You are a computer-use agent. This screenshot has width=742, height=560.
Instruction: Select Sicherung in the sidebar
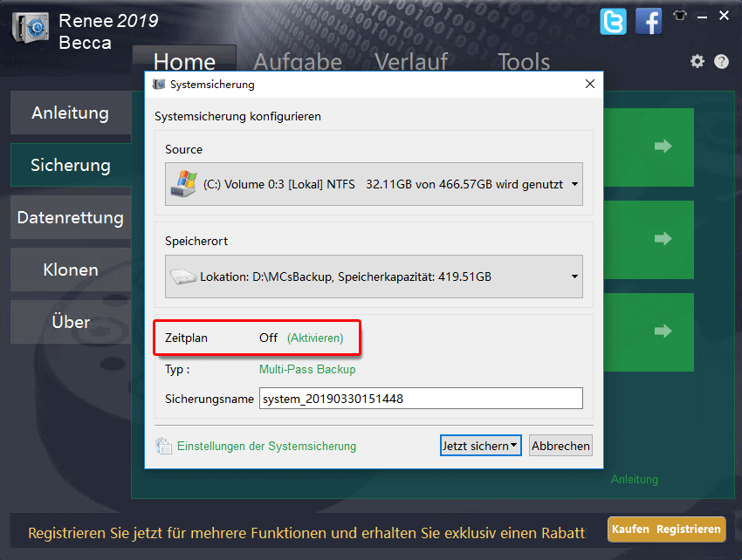click(x=71, y=165)
